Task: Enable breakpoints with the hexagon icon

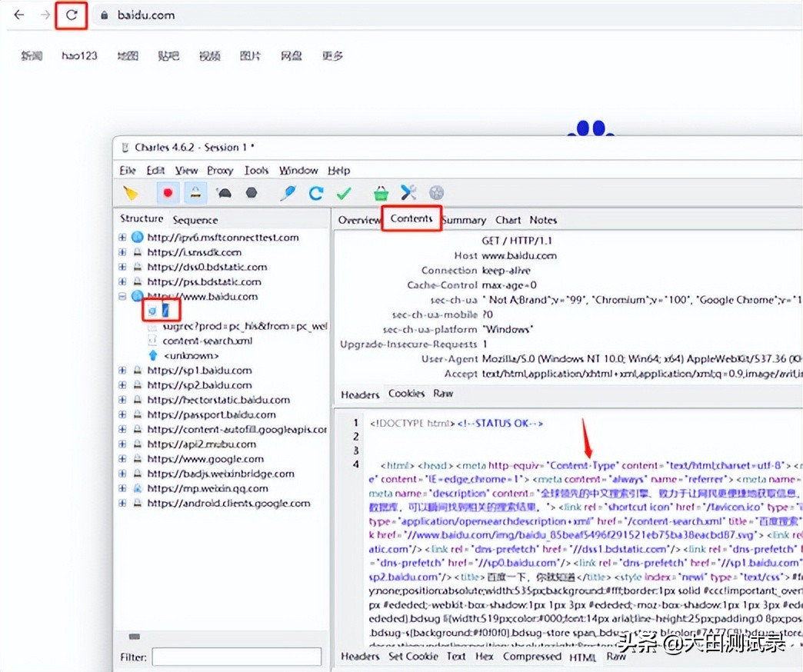Action: pyautogui.click(x=251, y=193)
